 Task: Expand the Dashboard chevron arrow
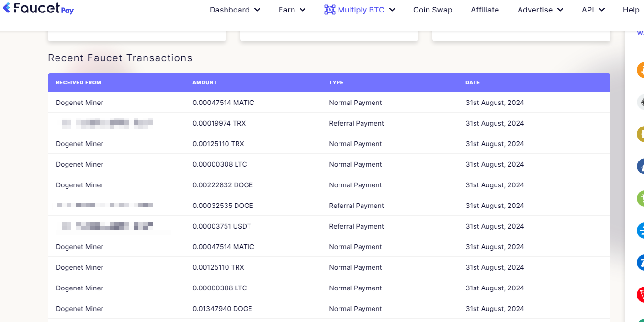click(x=257, y=10)
